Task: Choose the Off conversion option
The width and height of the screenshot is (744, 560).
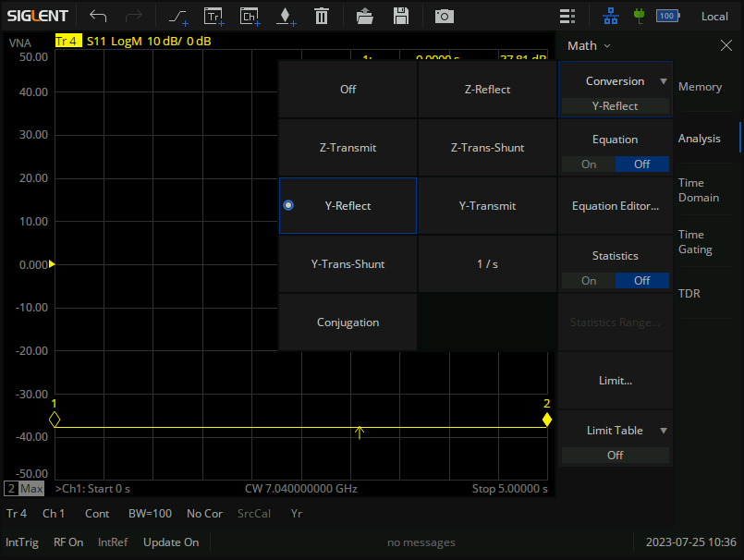Action: click(x=348, y=90)
